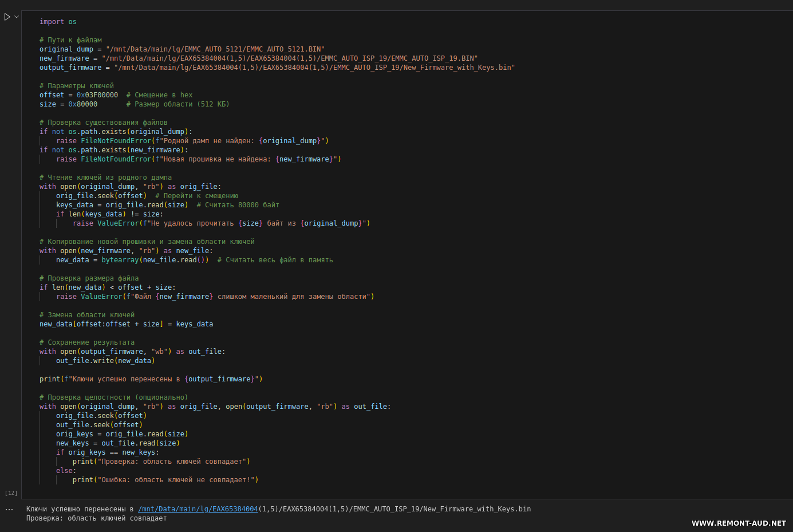Click the 'else:' line in integrity check
This screenshot has height=532, width=793.
(66, 471)
